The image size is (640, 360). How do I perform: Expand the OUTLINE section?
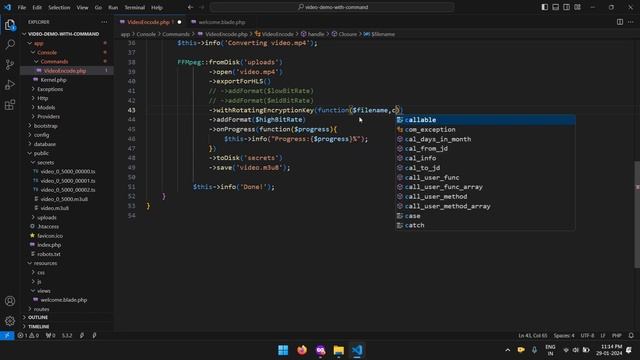[38, 317]
